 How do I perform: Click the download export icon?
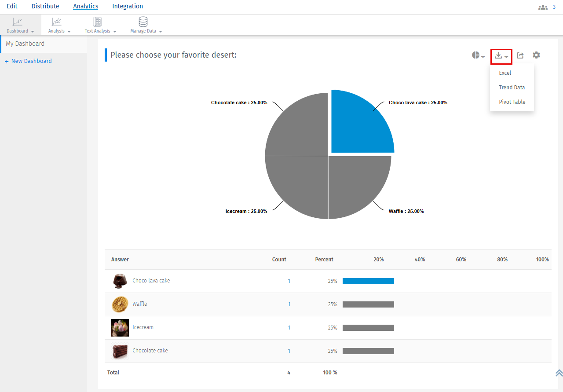tap(499, 55)
